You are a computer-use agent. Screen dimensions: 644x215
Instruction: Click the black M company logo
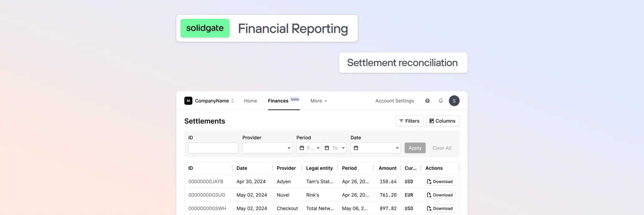188,101
